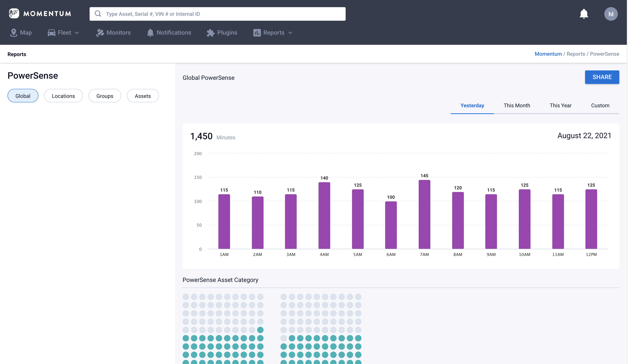The width and height of the screenshot is (628, 364).
Task: Select the Locations filter pill
Action: click(63, 96)
